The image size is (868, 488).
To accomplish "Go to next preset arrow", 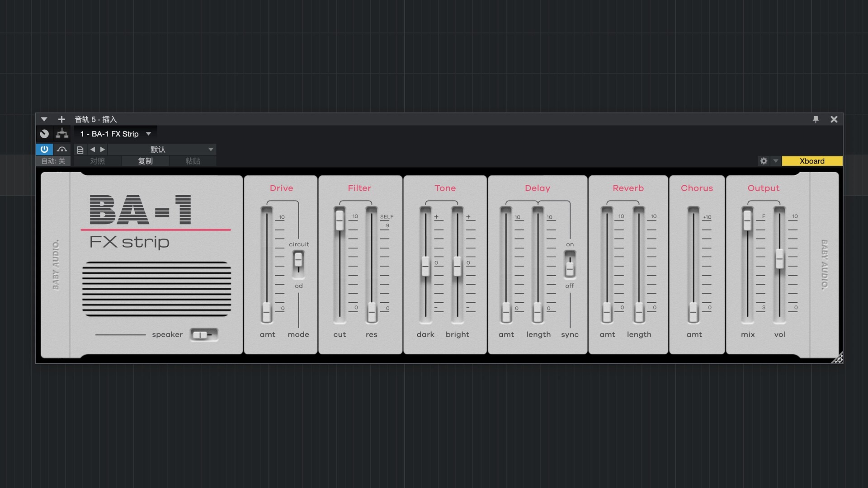I will [x=103, y=150].
